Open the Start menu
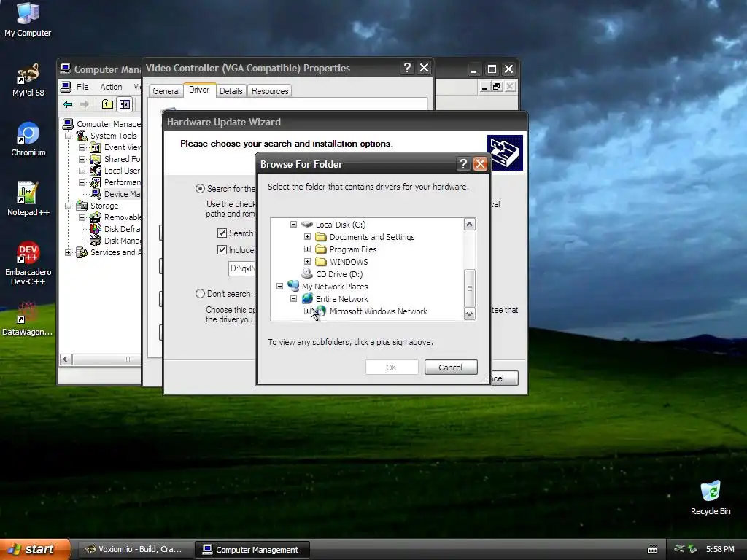747x560 pixels. click(35, 549)
